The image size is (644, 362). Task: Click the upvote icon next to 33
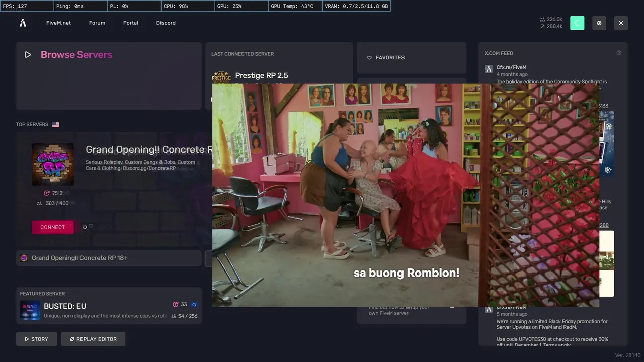coord(176,304)
